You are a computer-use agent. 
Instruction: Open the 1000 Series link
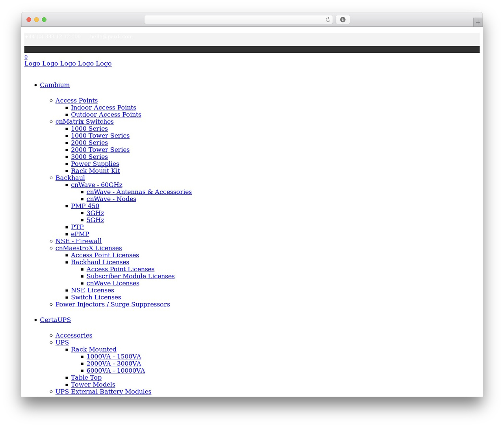coord(89,129)
